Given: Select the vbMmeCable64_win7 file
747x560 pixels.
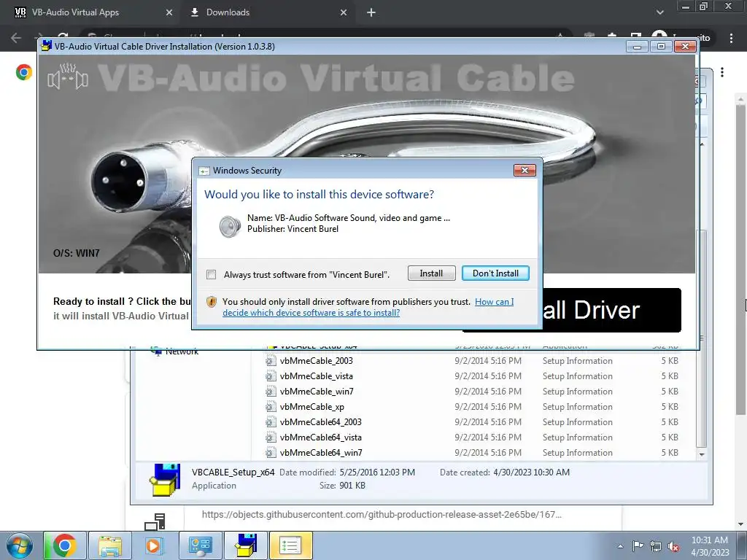Looking at the screenshot, I should pos(321,452).
